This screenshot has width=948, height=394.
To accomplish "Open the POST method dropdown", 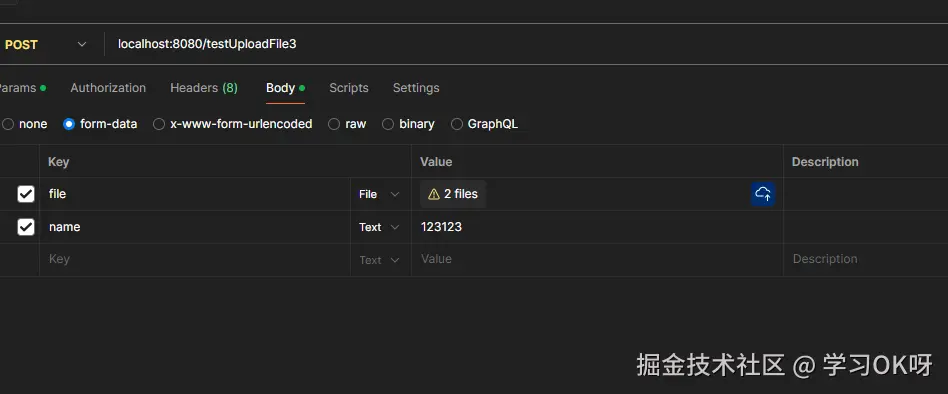I will tap(46, 45).
